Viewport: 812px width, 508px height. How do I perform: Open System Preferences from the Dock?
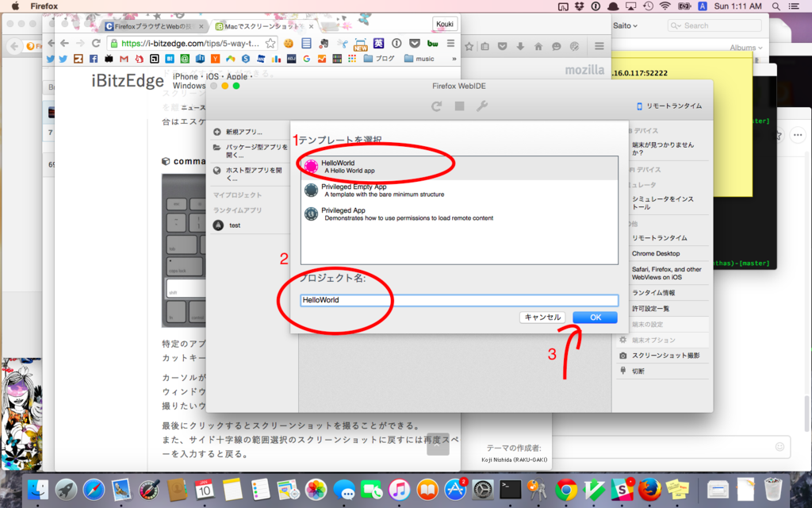[x=483, y=489]
